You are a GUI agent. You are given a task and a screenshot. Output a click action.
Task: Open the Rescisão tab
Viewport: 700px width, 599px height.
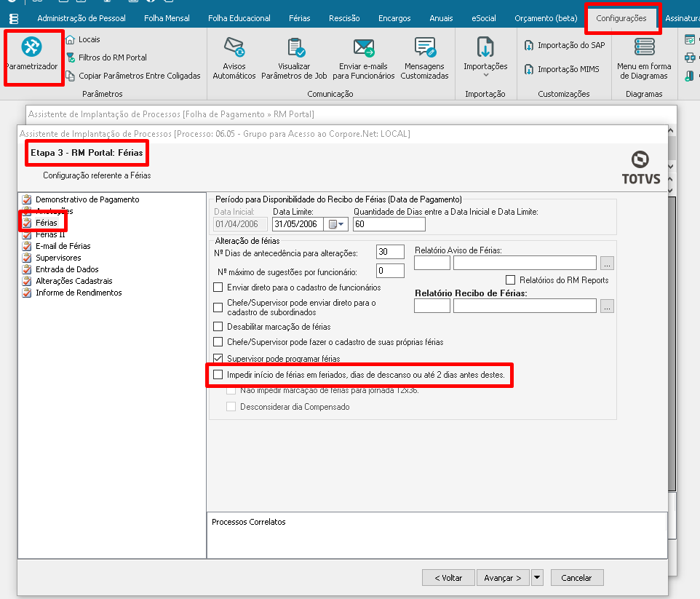point(344,18)
